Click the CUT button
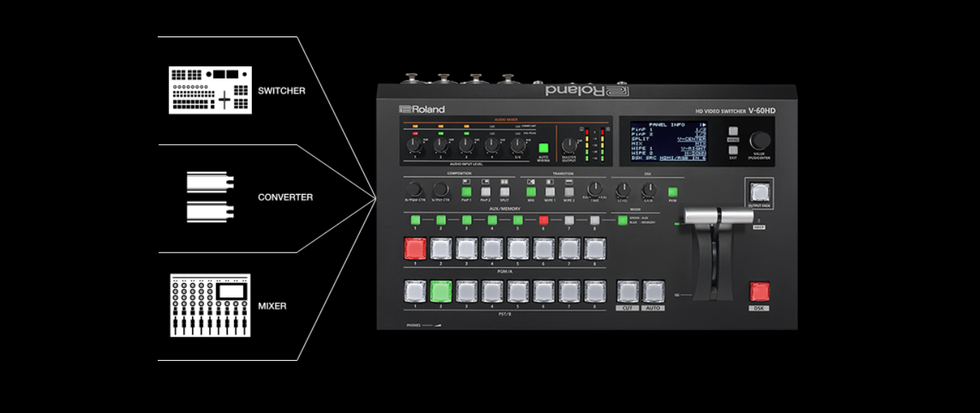980x413 pixels. pos(627,291)
